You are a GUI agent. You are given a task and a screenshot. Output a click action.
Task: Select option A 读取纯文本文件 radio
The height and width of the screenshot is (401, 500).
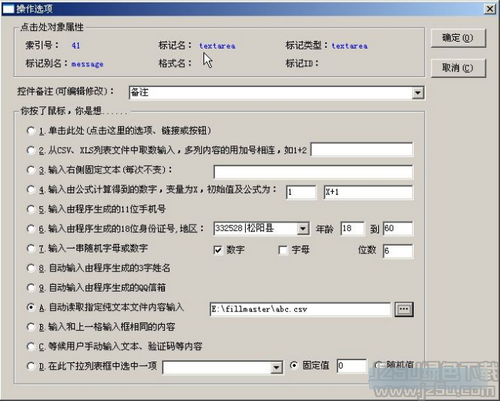30,307
